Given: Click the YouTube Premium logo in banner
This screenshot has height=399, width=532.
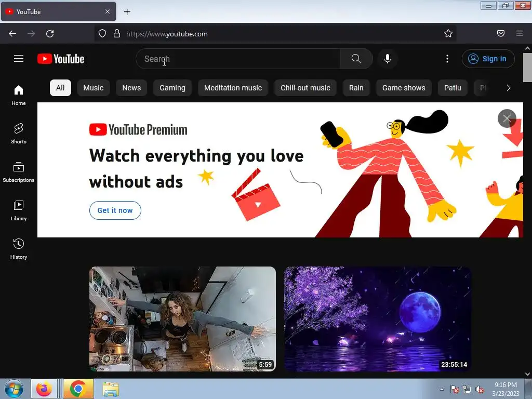Looking at the screenshot, I should tap(138, 129).
